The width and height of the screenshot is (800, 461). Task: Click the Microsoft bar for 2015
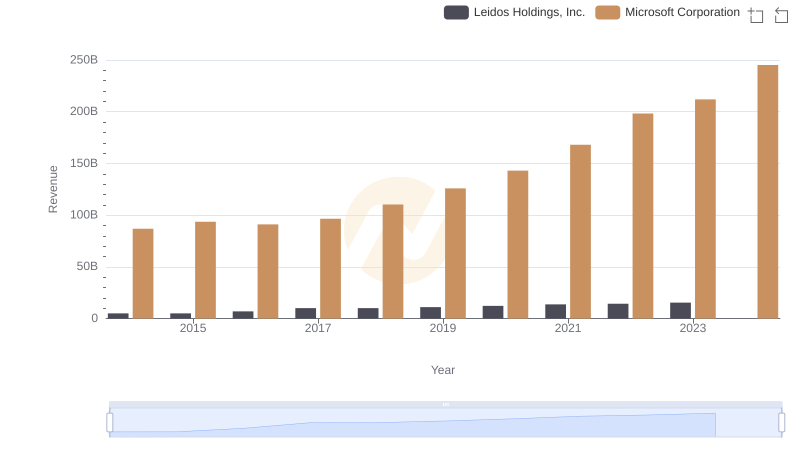205,270
